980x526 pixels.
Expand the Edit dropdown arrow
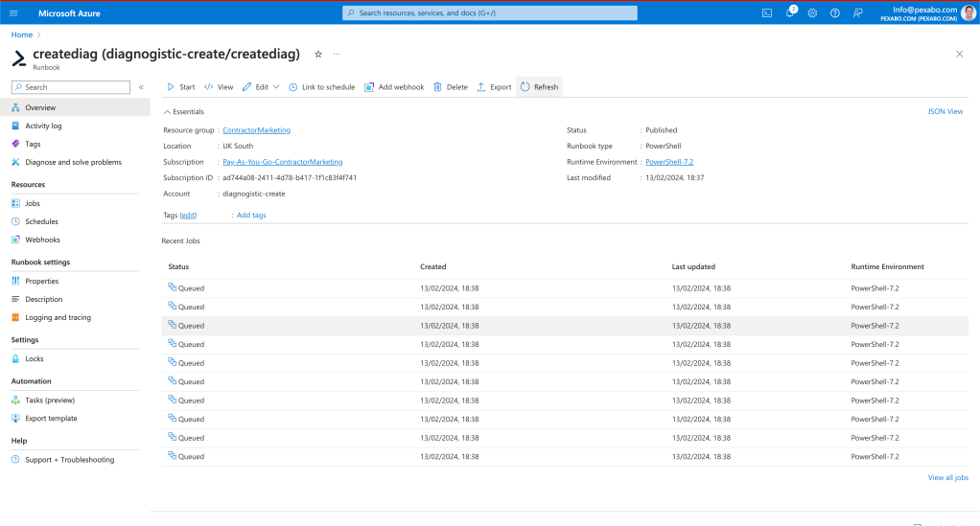tap(276, 87)
